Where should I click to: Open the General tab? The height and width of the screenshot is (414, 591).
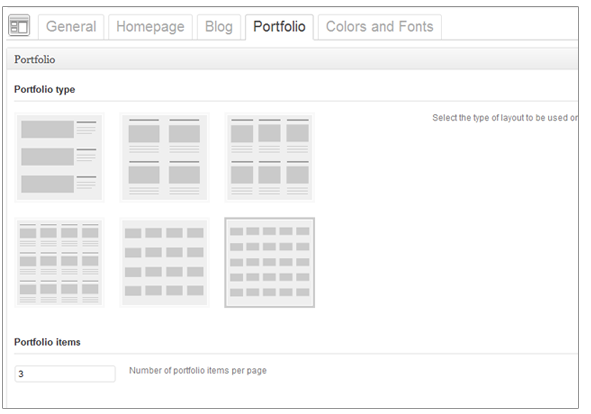point(71,27)
